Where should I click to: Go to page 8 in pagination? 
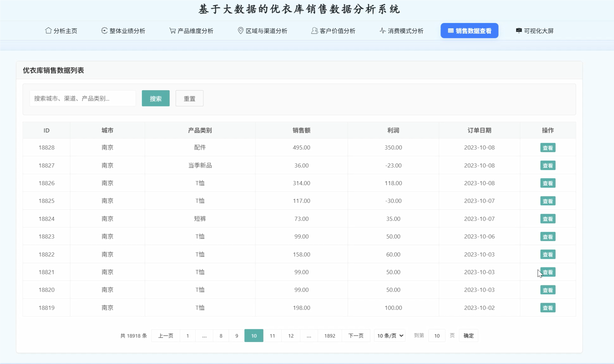[x=221, y=336]
